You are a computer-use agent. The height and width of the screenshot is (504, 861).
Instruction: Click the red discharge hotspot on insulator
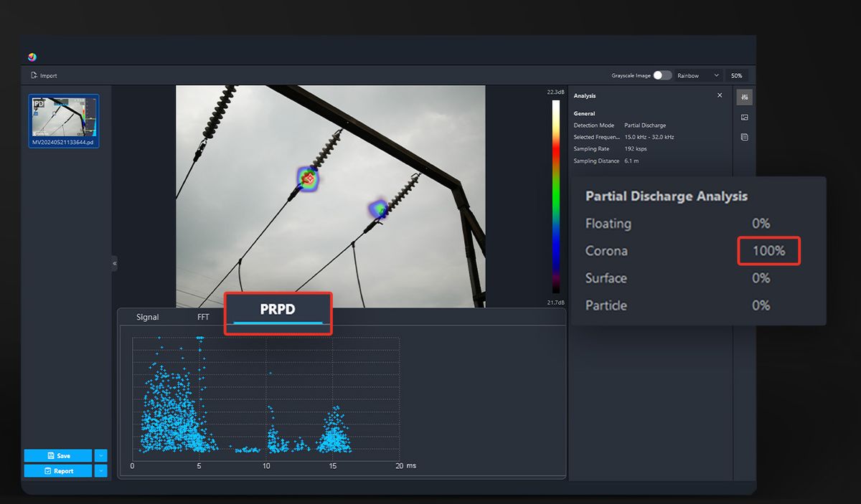coord(308,176)
